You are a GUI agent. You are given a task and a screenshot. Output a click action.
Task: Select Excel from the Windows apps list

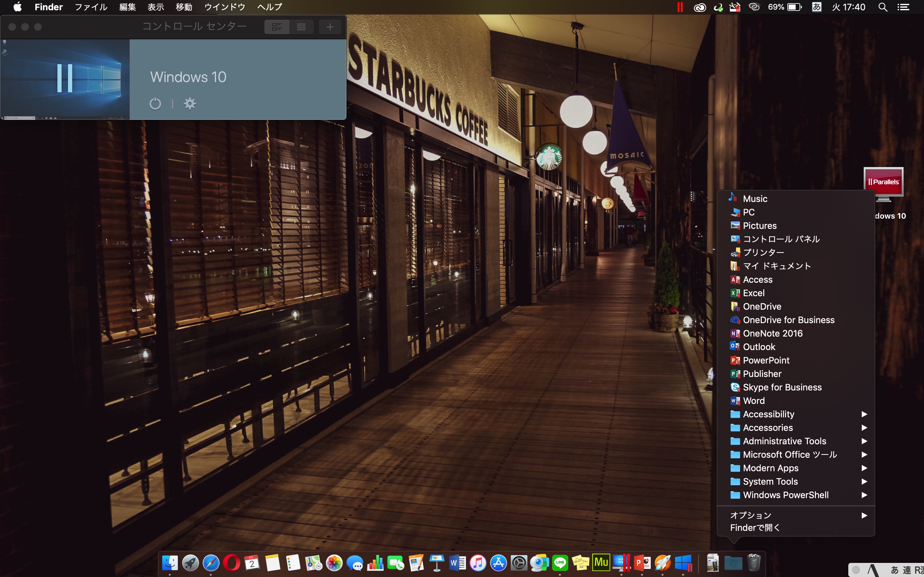tap(753, 293)
